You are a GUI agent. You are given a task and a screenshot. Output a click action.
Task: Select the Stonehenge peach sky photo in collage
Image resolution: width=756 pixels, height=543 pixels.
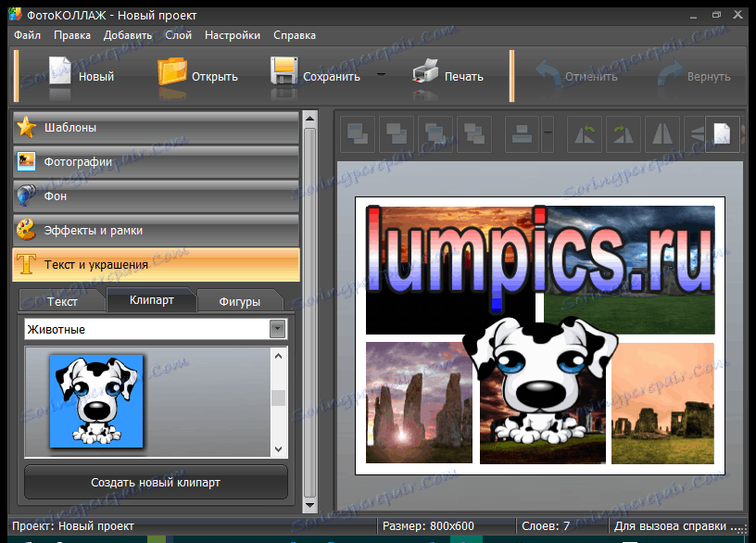click(662, 403)
